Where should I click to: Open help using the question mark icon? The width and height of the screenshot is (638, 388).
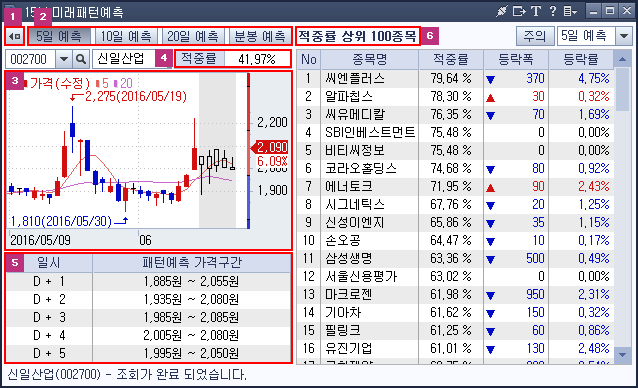553,11
